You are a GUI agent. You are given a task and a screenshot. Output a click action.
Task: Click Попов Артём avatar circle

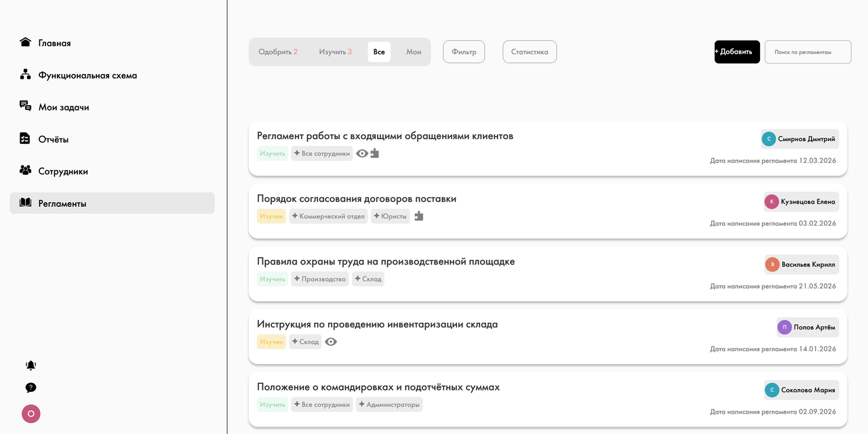(x=785, y=327)
